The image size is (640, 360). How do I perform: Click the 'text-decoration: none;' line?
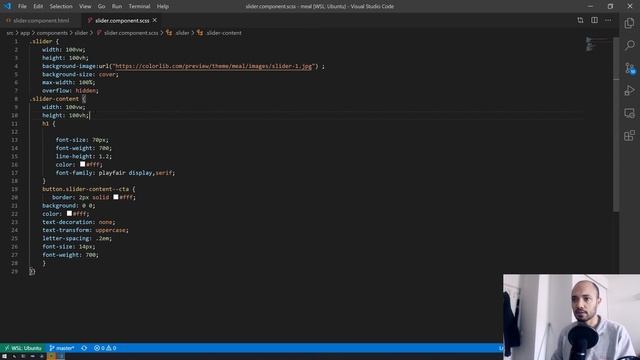(x=79, y=222)
